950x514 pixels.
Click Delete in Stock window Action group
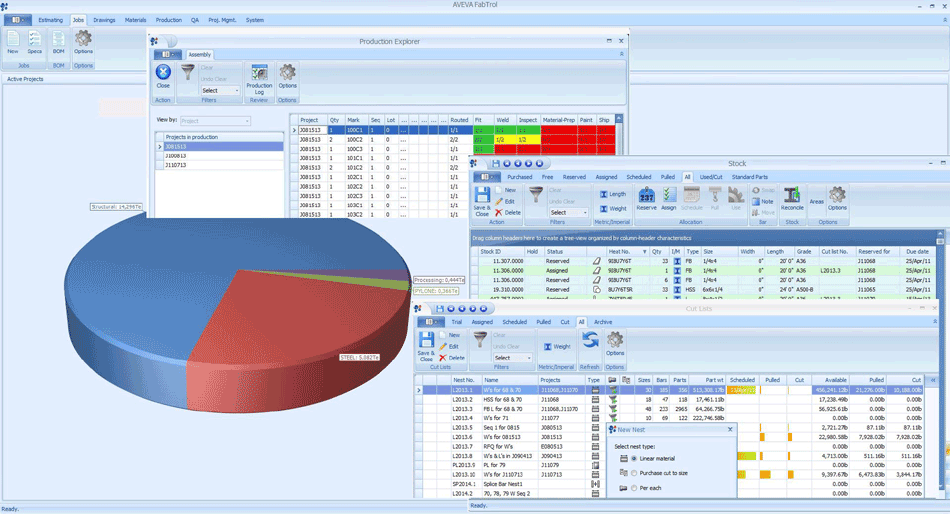click(x=508, y=213)
